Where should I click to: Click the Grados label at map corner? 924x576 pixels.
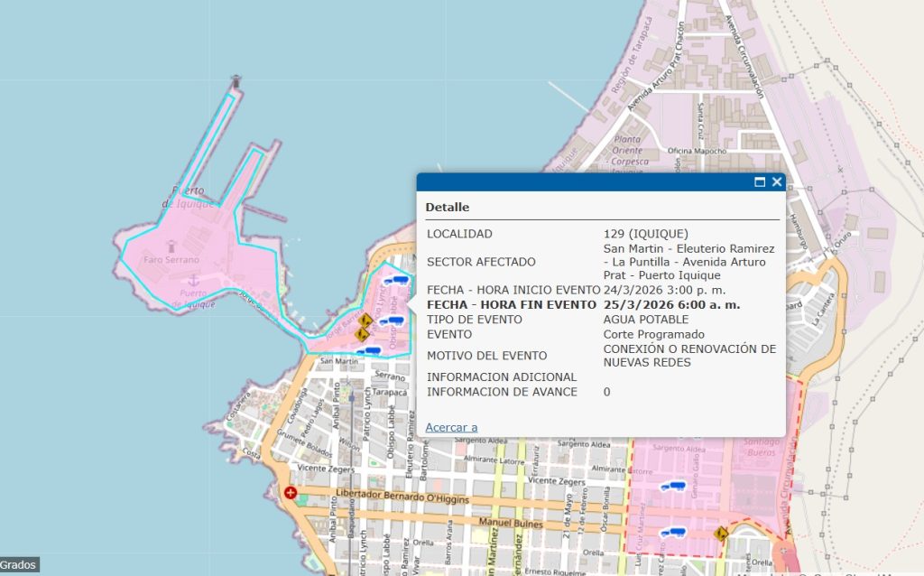18,565
